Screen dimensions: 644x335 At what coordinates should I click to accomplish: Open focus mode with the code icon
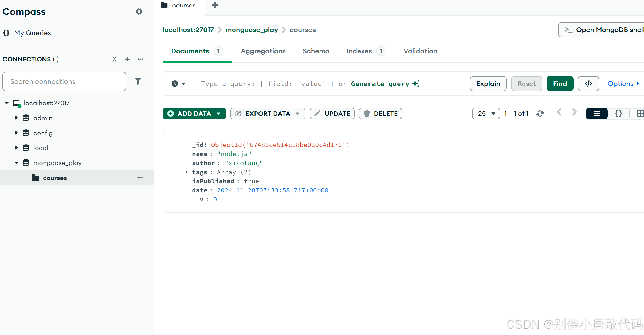click(x=588, y=84)
